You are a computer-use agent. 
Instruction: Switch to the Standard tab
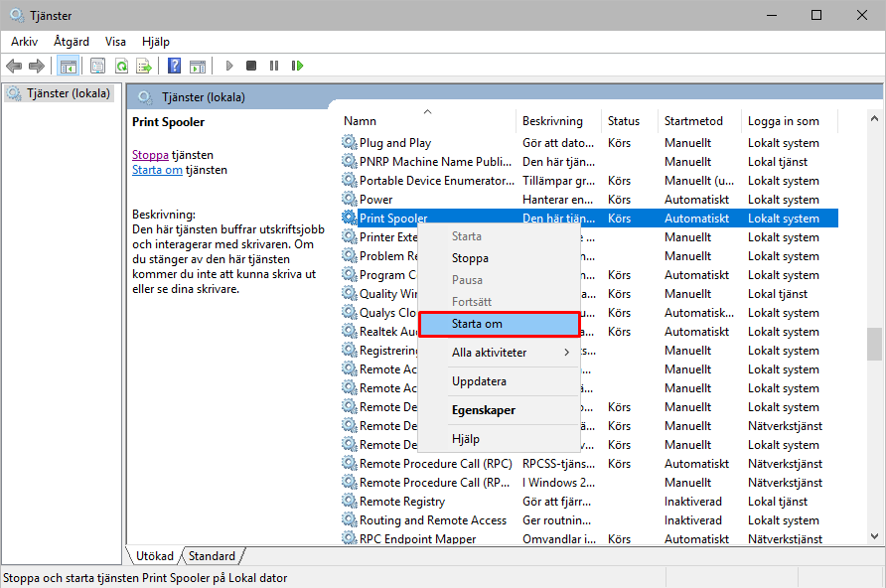pos(212,556)
